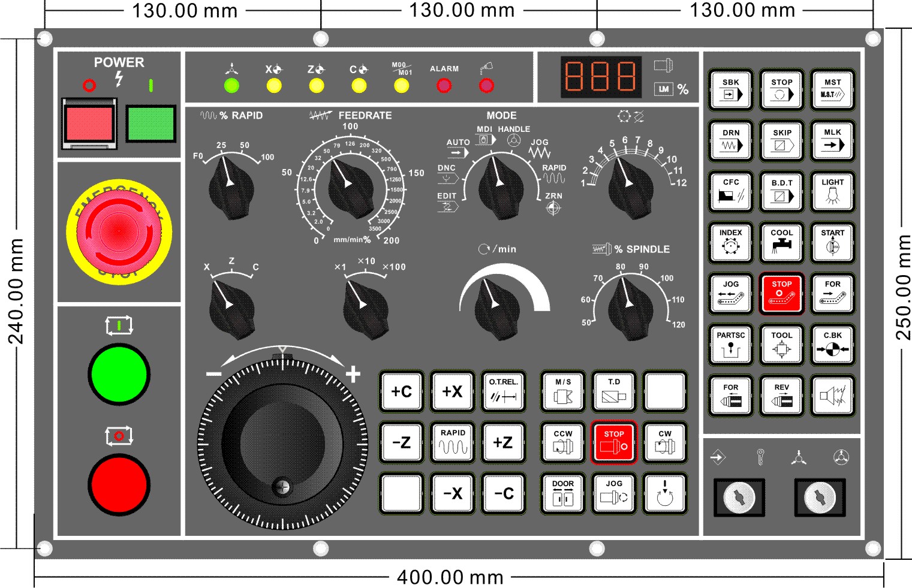Switch on the LIGHT button
This screenshot has width=912, height=588.
[832, 191]
